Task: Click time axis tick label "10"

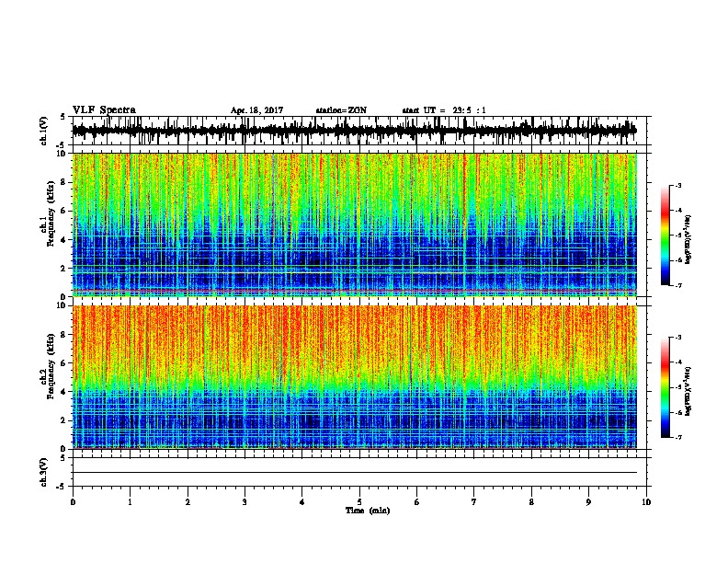Action: (646, 502)
